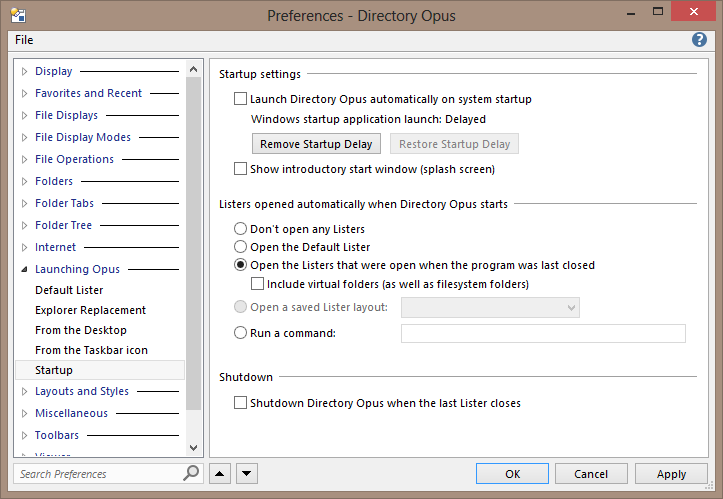Open the Explorer Replacement page

click(x=90, y=310)
